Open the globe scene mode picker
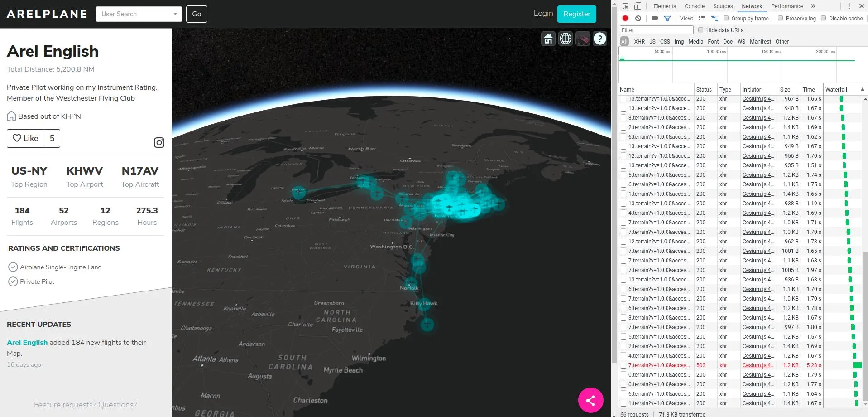The height and width of the screenshot is (417, 868). (566, 39)
